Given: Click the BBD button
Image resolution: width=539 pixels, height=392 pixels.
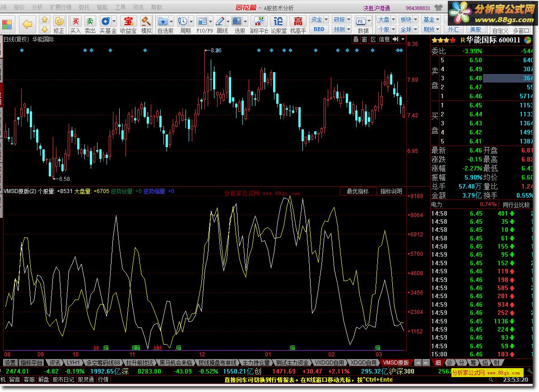Looking at the screenshot, I should pyautogui.click(x=319, y=29).
